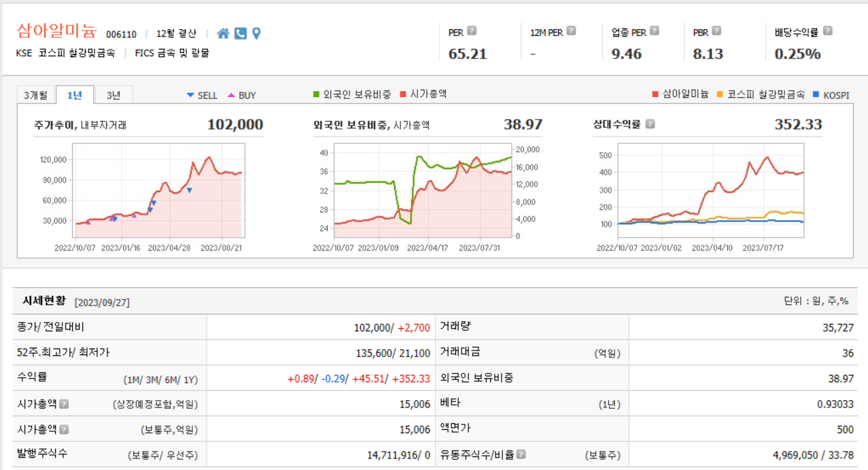Select the 1년 chart period tab
Image resolution: width=868 pixels, height=470 pixels.
pos(75,95)
